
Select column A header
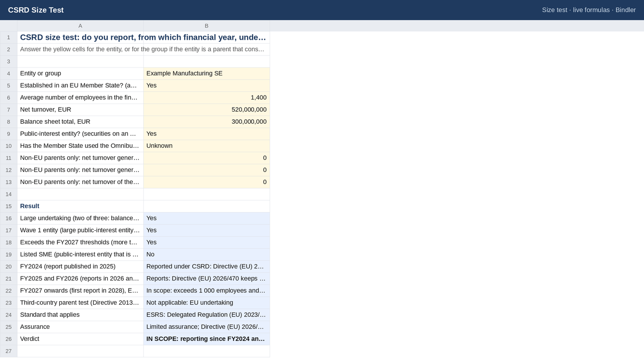[80, 26]
